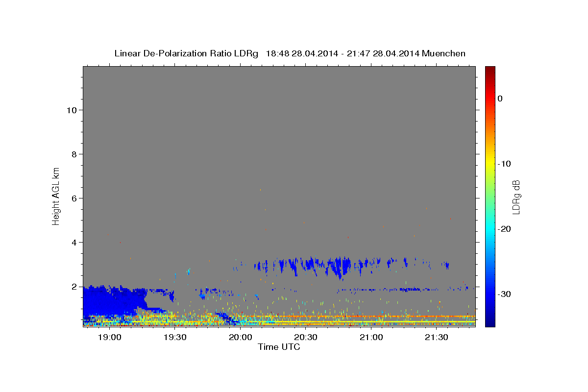Click the height tick label 2
588x392 pixels.
tap(74, 287)
